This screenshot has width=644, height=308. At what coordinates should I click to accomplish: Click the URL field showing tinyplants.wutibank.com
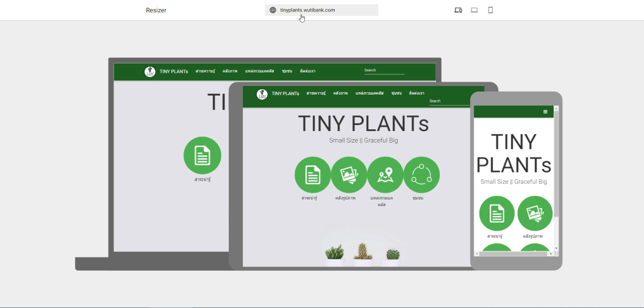point(321,10)
